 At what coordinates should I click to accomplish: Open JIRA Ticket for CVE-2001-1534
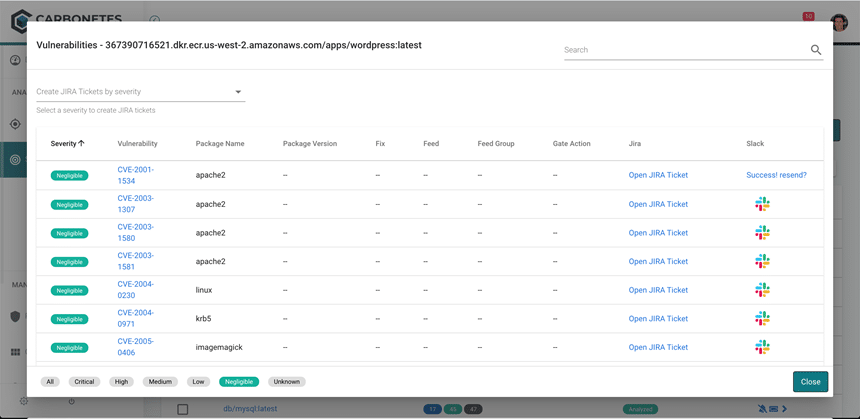658,175
